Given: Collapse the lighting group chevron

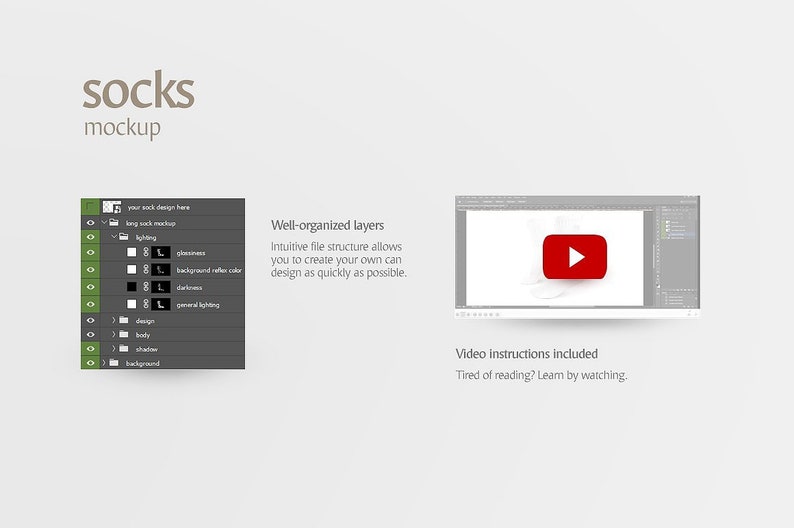Looking at the screenshot, I should (x=114, y=236).
